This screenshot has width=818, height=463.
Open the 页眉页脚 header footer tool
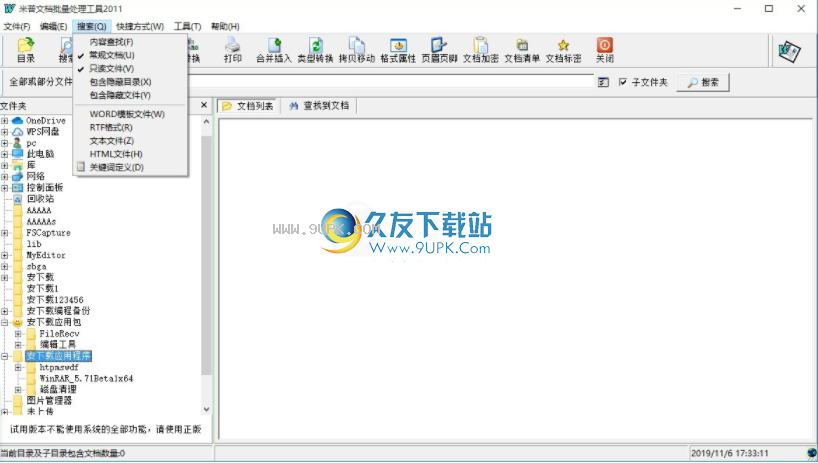pos(439,50)
